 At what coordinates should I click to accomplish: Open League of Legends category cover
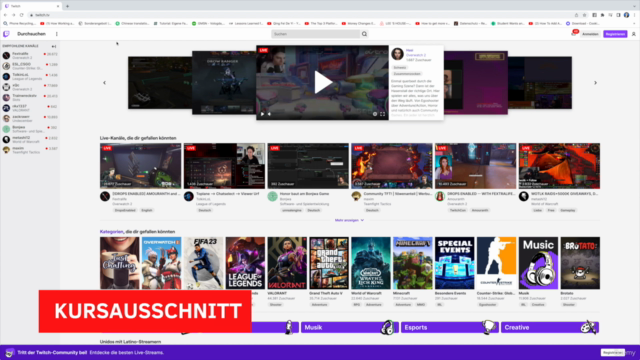(245, 263)
